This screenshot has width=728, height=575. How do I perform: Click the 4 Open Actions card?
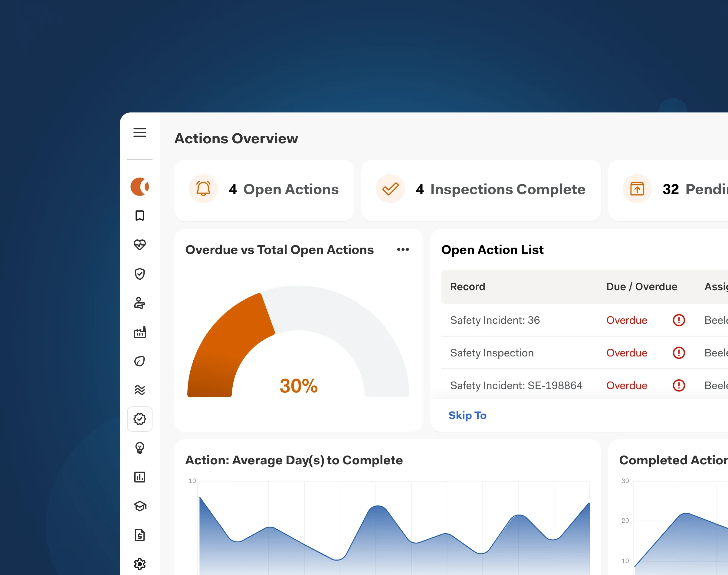click(x=264, y=190)
